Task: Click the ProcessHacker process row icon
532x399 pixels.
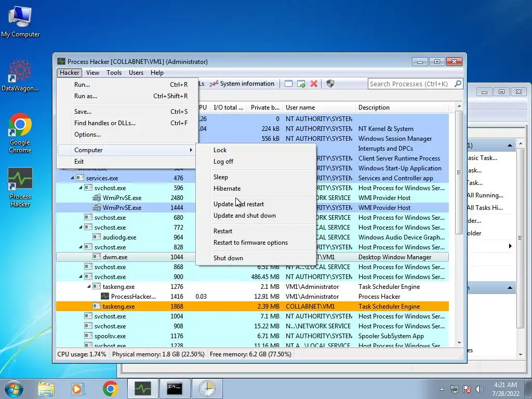Action: (105, 296)
